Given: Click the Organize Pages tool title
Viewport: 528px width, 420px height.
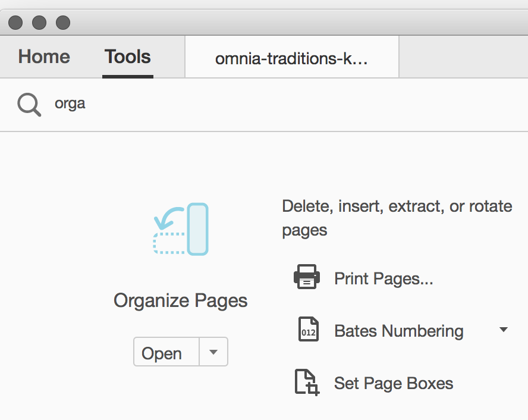Looking at the screenshot, I should (x=181, y=300).
